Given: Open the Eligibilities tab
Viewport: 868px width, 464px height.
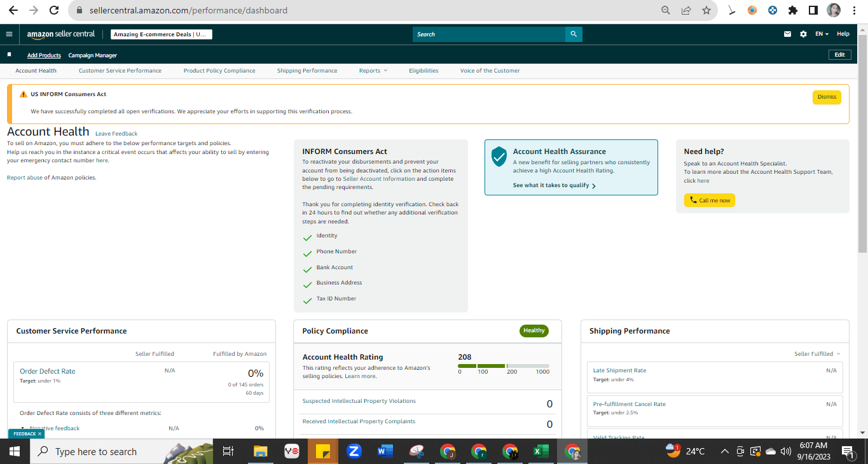Looking at the screenshot, I should (x=424, y=71).
